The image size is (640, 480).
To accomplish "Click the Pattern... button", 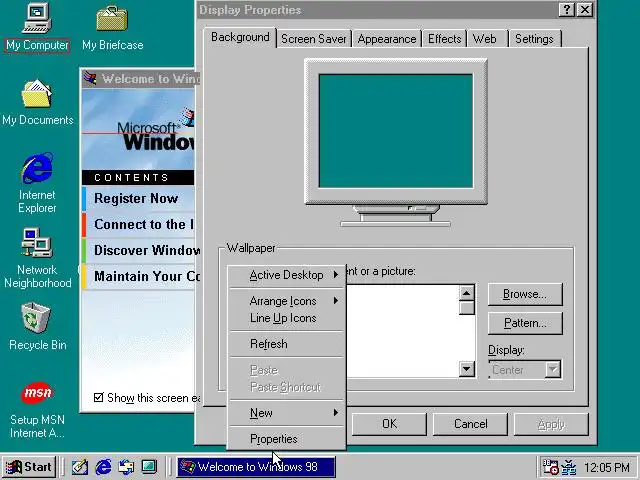I will pyautogui.click(x=525, y=323).
